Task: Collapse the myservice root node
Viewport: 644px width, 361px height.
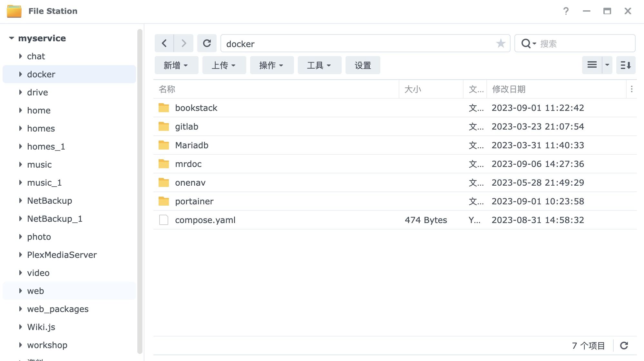Action: click(12, 38)
